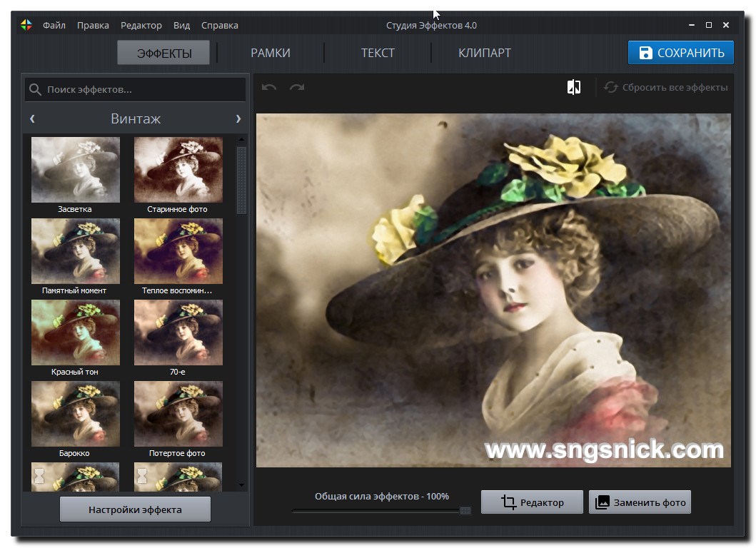Click the effects list scroll-up arrow
Screen dimensions: 756x548
[241, 140]
